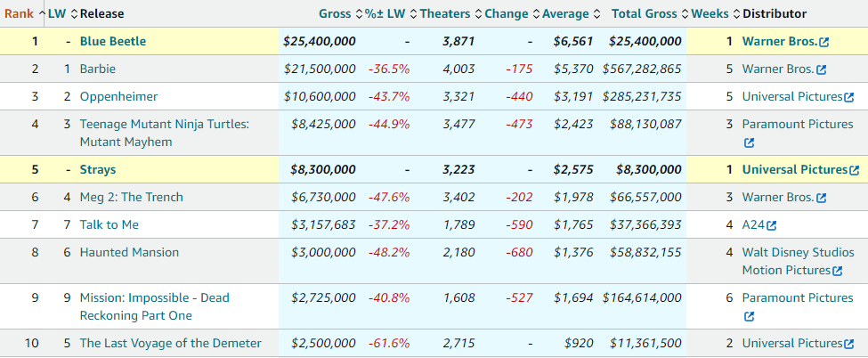The height and width of the screenshot is (358, 868).
Task: Open the Barbie release link
Action: tap(97, 69)
